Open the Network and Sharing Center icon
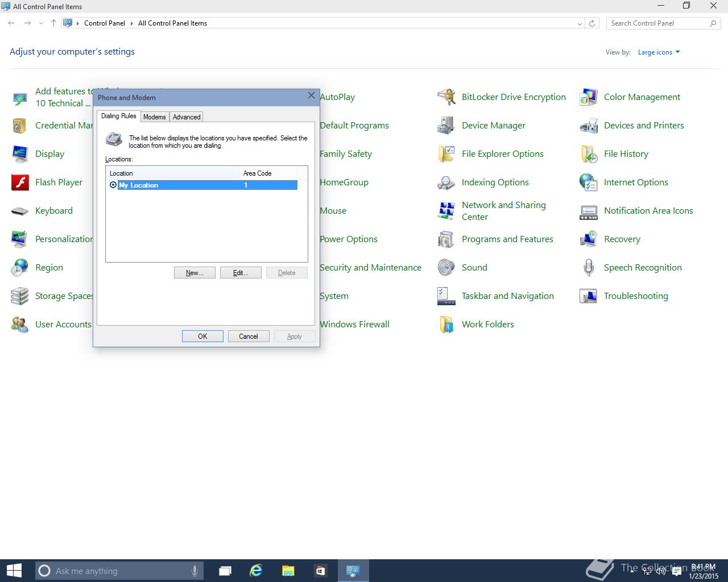728x582 pixels. pos(446,211)
